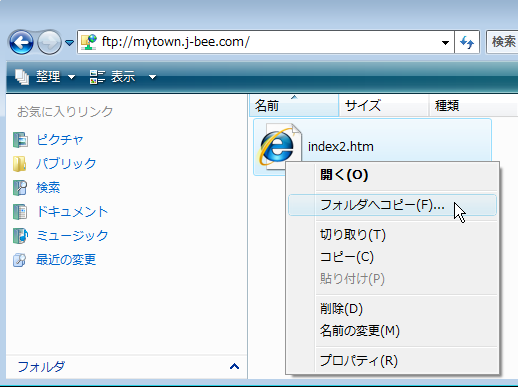Click the 表示 toolbar button

pyautogui.click(x=123, y=77)
